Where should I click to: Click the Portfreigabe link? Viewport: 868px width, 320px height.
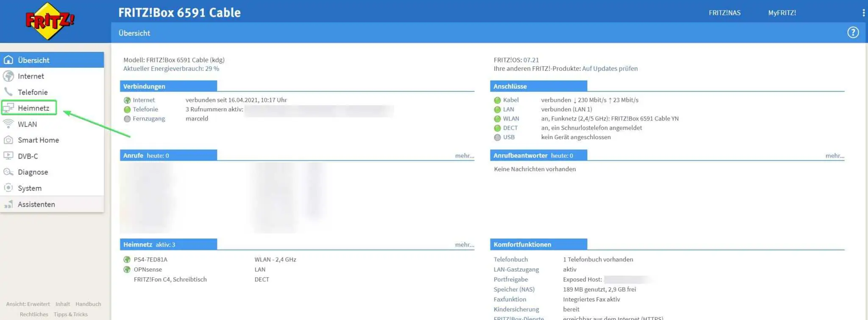(x=511, y=279)
